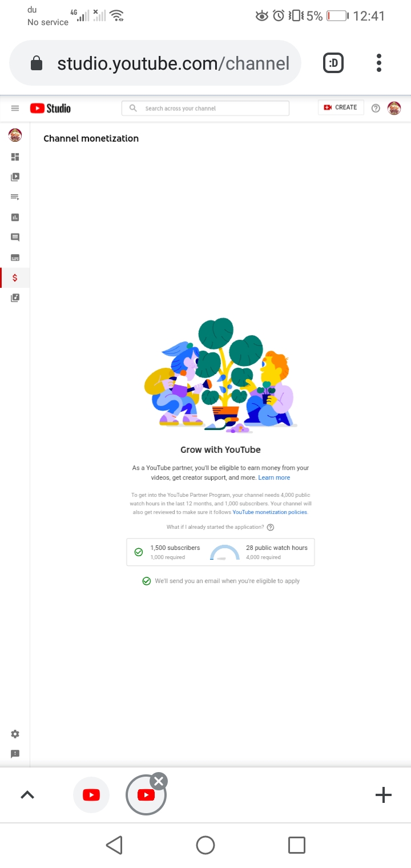Open the browser three-dot menu

pos(379,63)
